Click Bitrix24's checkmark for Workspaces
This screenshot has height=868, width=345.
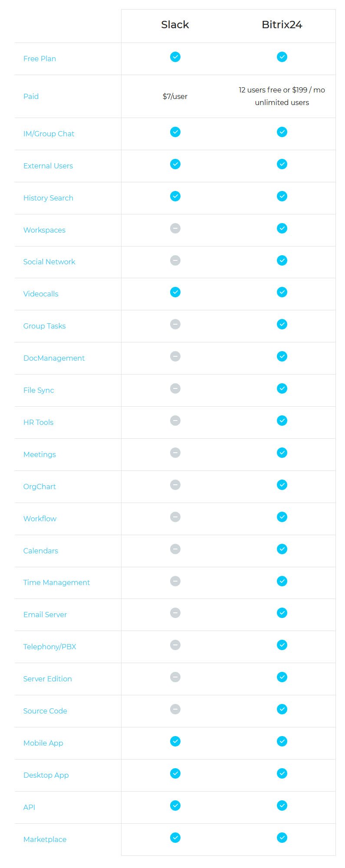[x=282, y=228]
